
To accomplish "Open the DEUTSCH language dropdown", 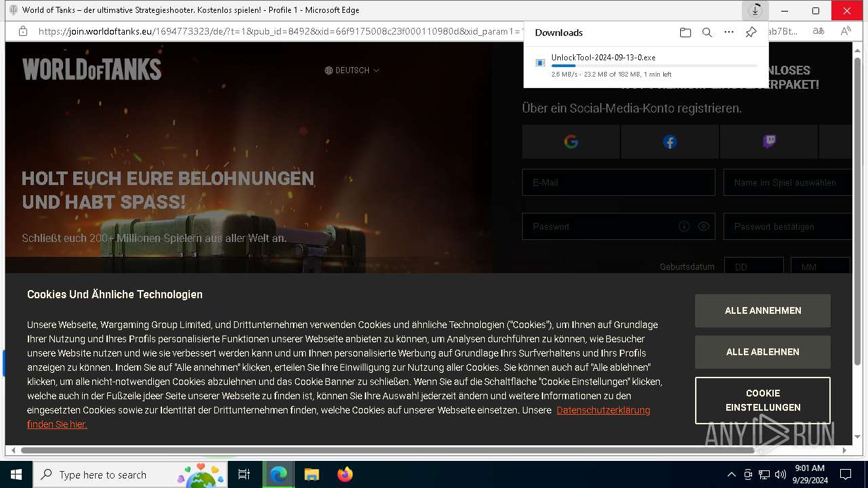I will (352, 70).
